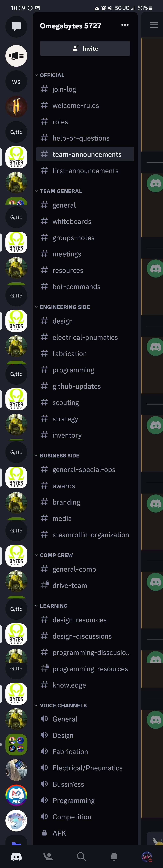Open notifications bell tab
163x868 pixels.
114,856
